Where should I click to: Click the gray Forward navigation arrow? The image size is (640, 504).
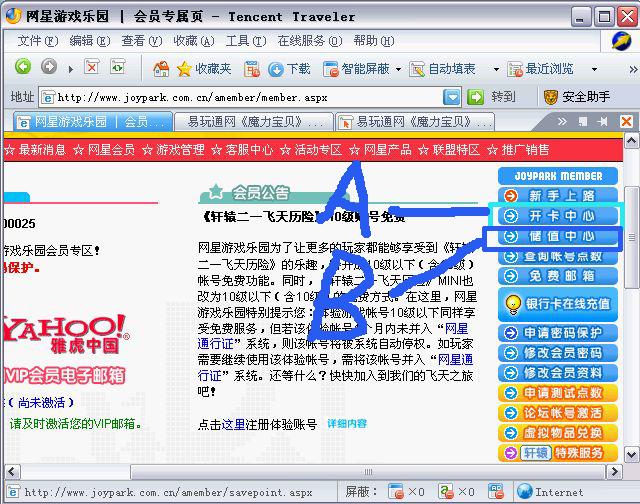[49, 66]
